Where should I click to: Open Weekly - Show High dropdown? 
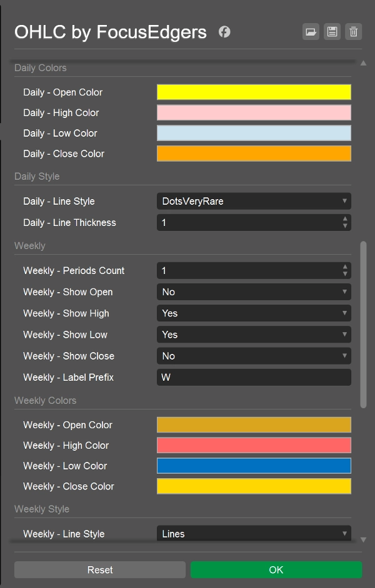(254, 313)
